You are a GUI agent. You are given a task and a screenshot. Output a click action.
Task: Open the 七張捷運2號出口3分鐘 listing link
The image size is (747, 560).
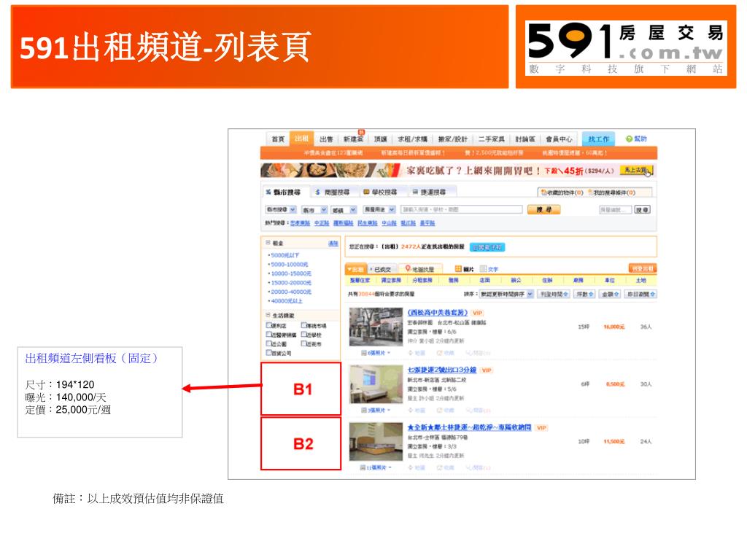coord(441,370)
